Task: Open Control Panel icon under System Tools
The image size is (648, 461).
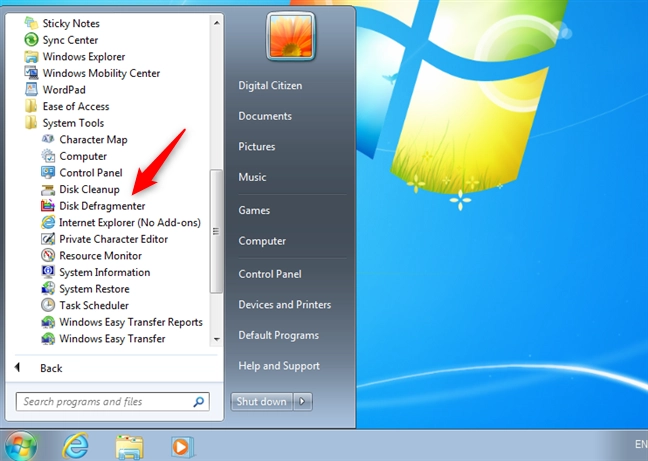Action: (x=48, y=172)
